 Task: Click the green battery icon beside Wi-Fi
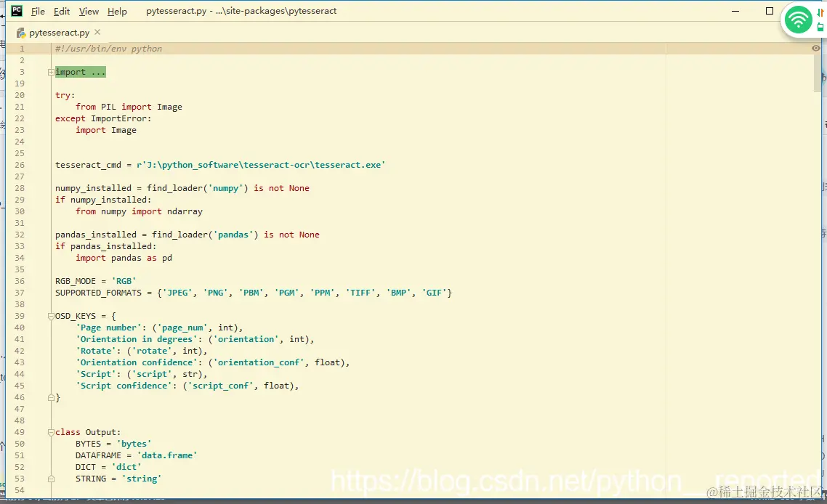(x=820, y=27)
